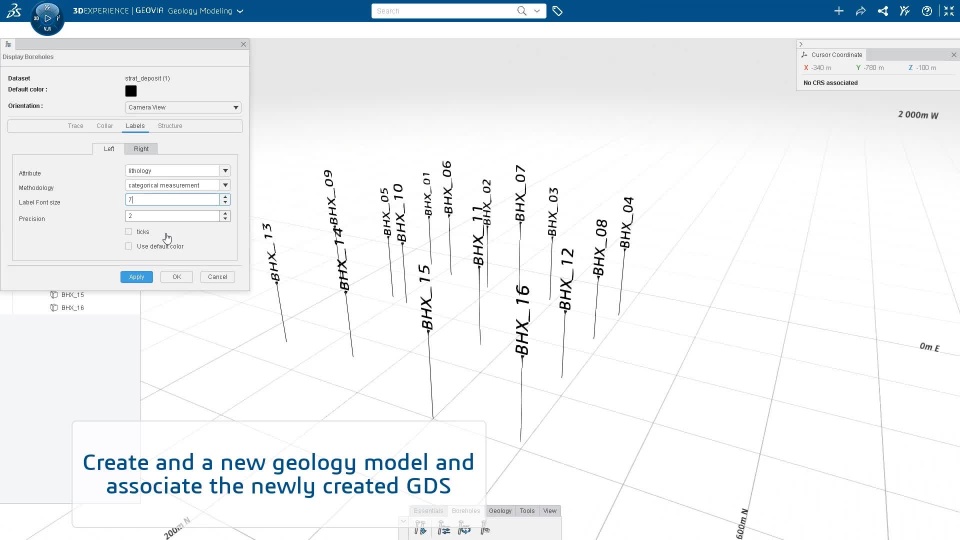960x540 pixels.
Task: Click the BHX_16 borehole label in 3D view
Action: coord(522,320)
